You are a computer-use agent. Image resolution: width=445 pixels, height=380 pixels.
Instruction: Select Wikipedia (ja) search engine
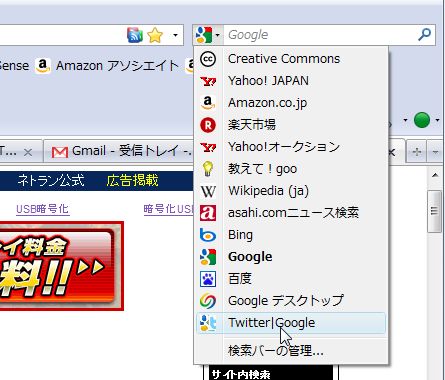291,191
